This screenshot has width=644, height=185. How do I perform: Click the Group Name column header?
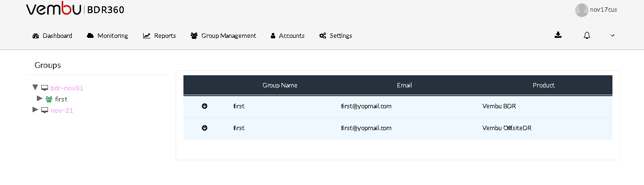[x=280, y=85]
